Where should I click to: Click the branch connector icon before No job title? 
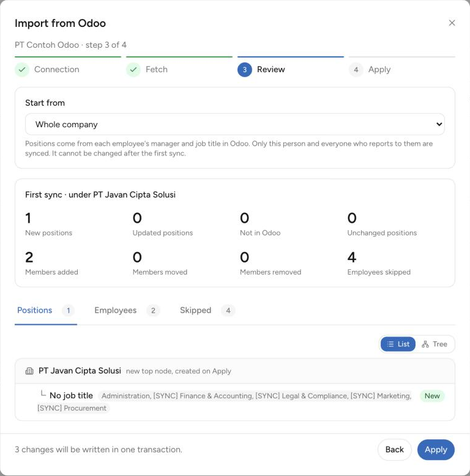point(43,393)
